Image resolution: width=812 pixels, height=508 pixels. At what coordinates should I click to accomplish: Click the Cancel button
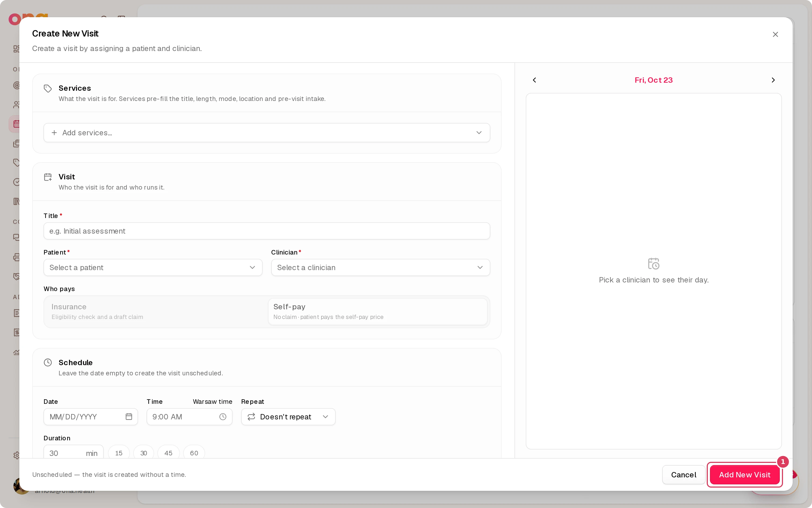pyautogui.click(x=684, y=475)
